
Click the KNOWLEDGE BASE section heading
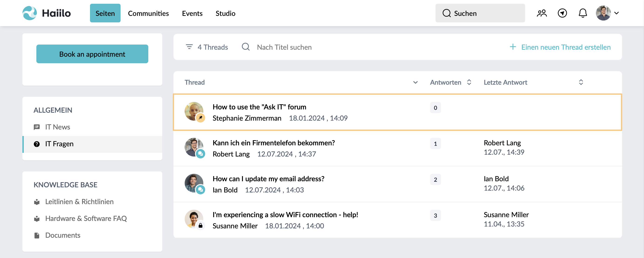click(65, 185)
